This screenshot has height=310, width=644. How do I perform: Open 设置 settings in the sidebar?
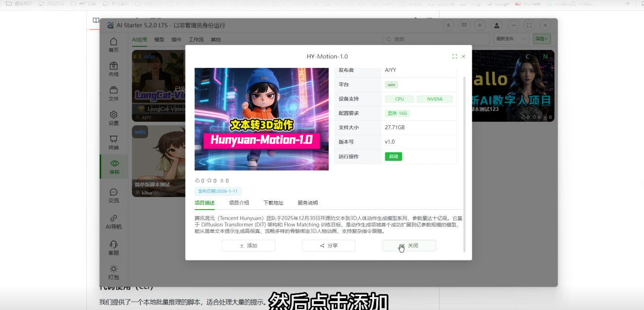[114, 118]
